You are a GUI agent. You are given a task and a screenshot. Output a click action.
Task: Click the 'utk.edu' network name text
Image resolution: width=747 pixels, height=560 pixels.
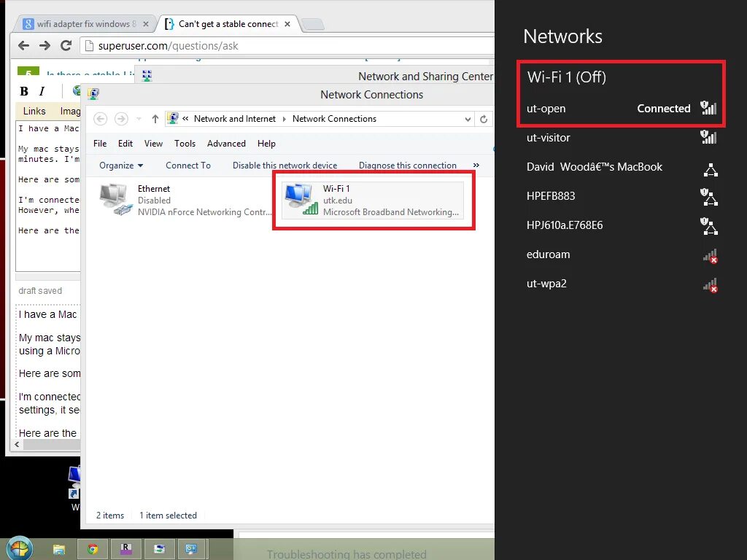(338, 201)
